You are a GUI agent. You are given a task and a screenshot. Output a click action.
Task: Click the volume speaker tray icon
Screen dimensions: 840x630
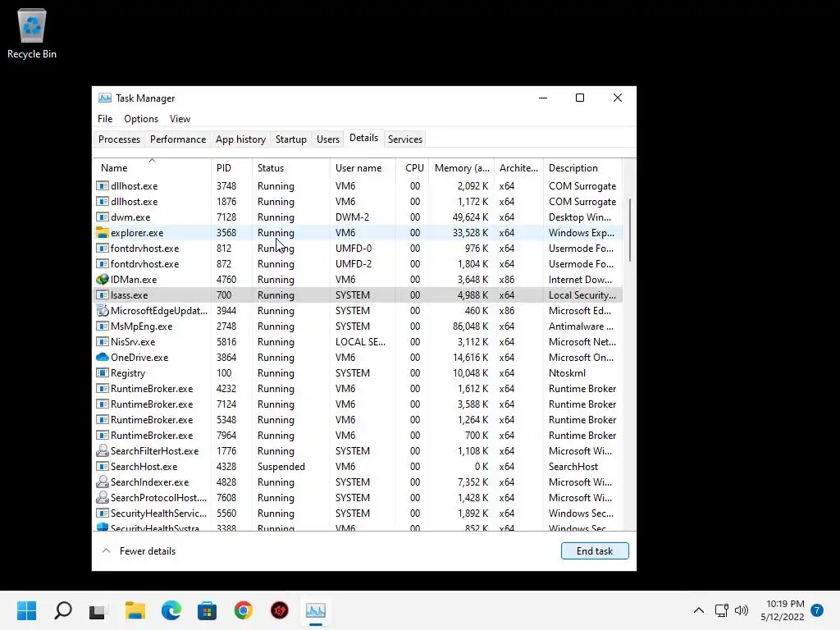pos(742,610)
